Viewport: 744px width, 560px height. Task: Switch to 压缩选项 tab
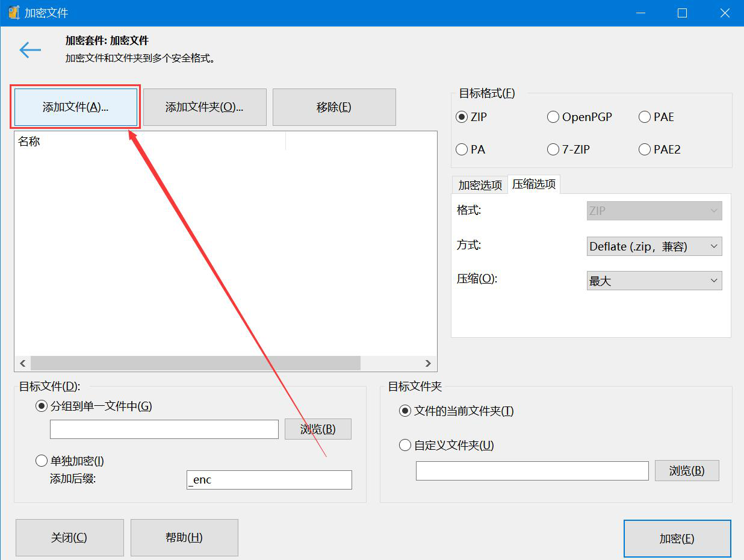pos(534,184)
